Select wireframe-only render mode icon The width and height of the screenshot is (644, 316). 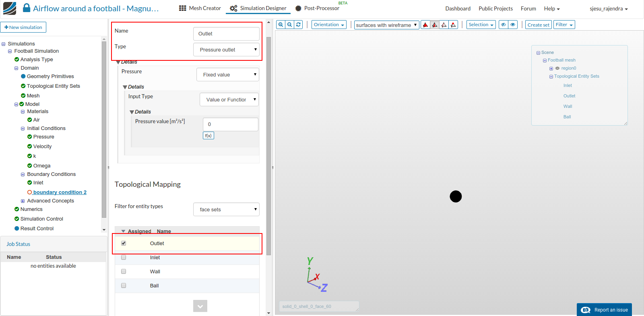444,25
